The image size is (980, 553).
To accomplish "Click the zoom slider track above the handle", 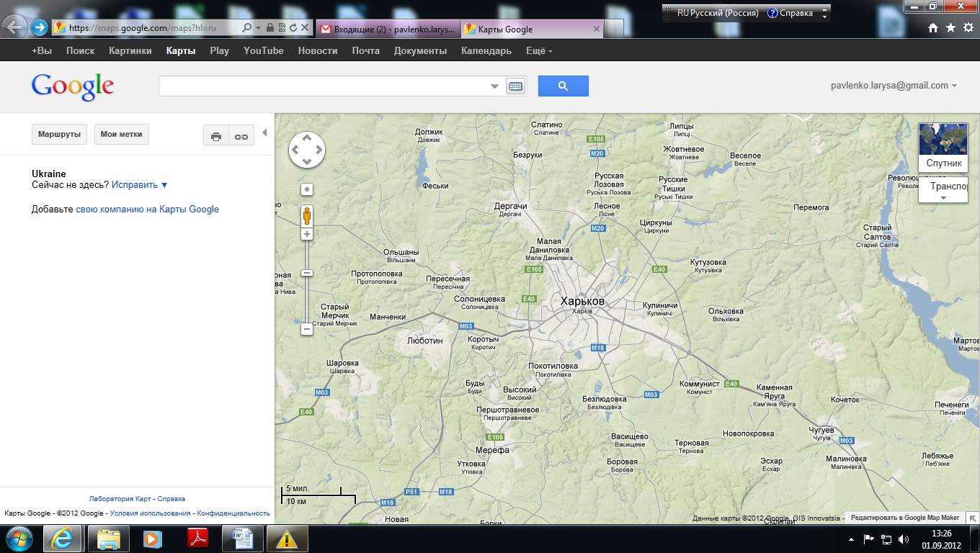I will (x=307, y=254).
